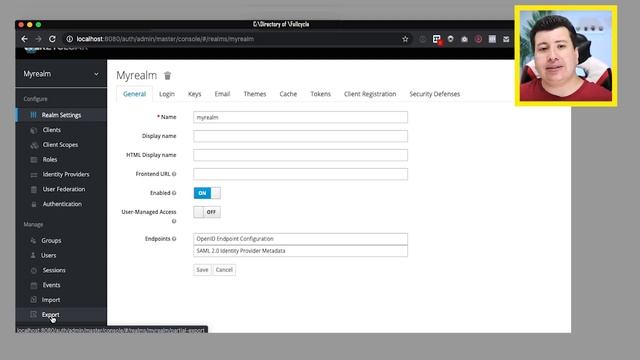
Task: Open the Security Defenses tab
Action: click(x=435, y=94)
